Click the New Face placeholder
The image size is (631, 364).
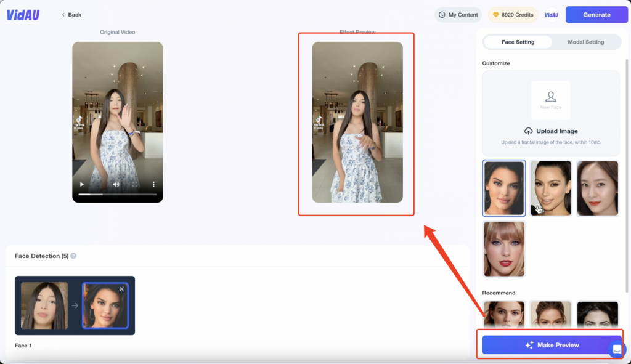(x=550, y=100)
